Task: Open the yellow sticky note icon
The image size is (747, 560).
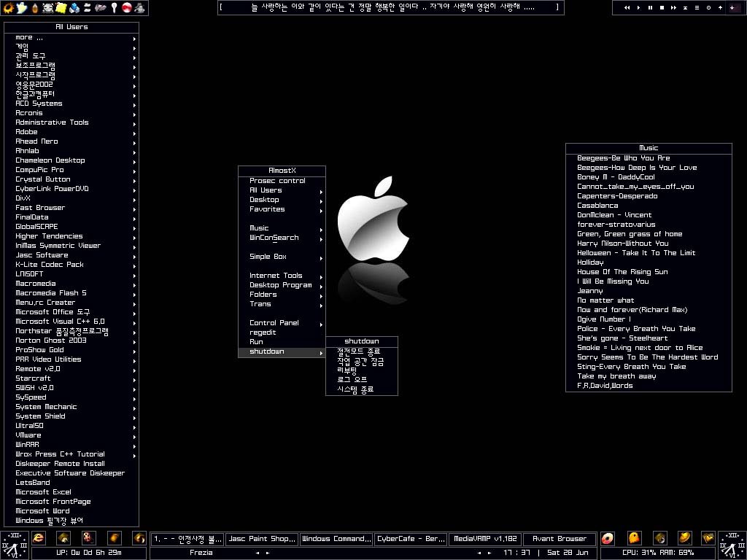Action: click(61, 7)
